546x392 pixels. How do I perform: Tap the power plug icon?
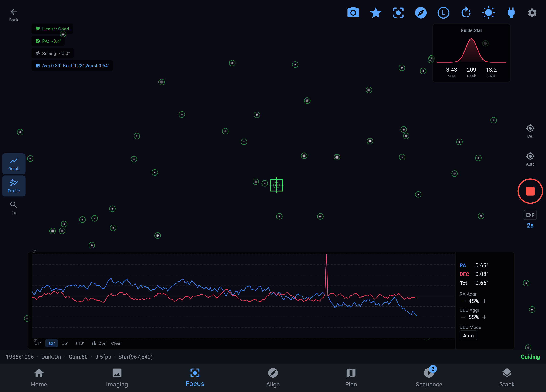click(511, 13)
